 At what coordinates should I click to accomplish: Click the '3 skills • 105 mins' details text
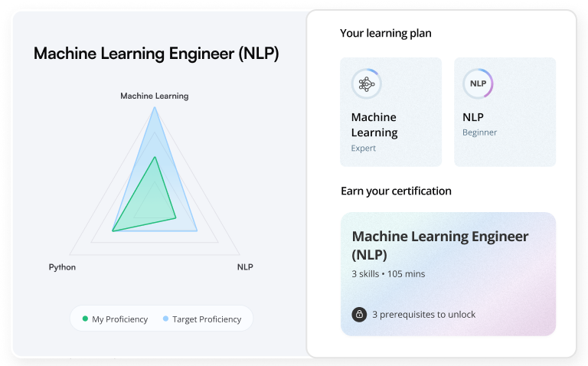pyautogui.click(x=388, y=274)
